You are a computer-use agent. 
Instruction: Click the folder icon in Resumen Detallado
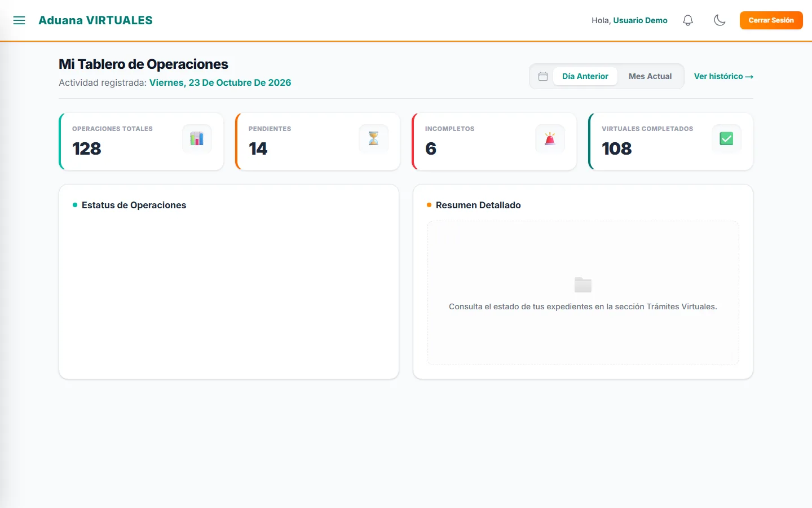[583, 285]
